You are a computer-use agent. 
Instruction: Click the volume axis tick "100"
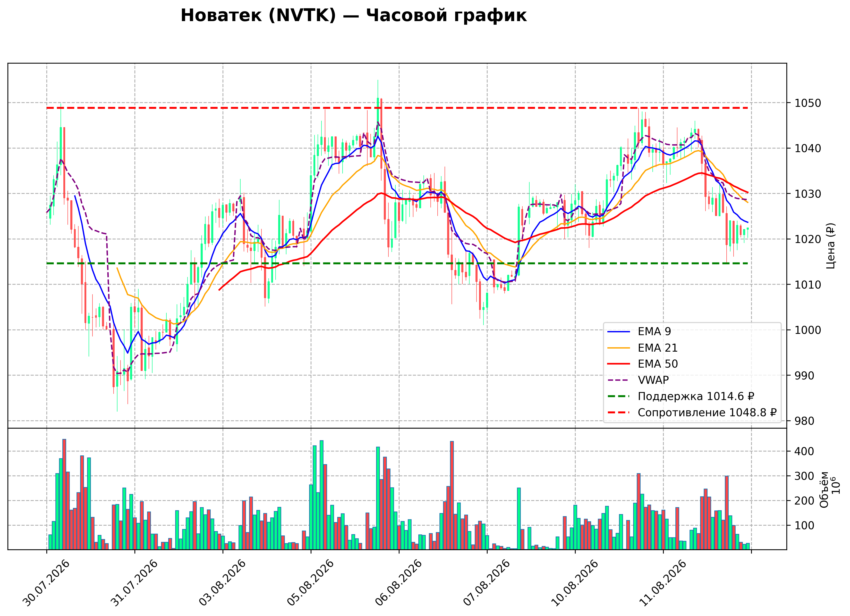[804, 525]
